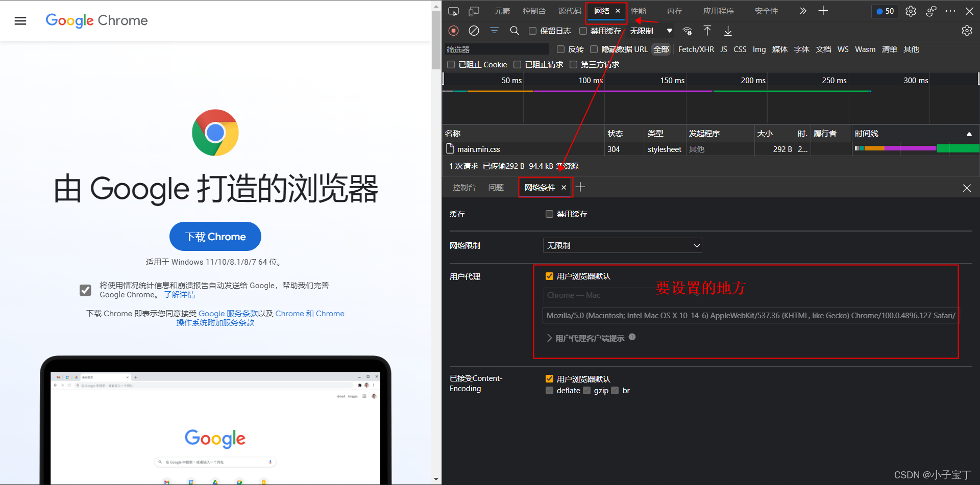The width and height of the screenshot is (980, 485).
Task: Open Network panel settings gear
Action: coord(967,31)
